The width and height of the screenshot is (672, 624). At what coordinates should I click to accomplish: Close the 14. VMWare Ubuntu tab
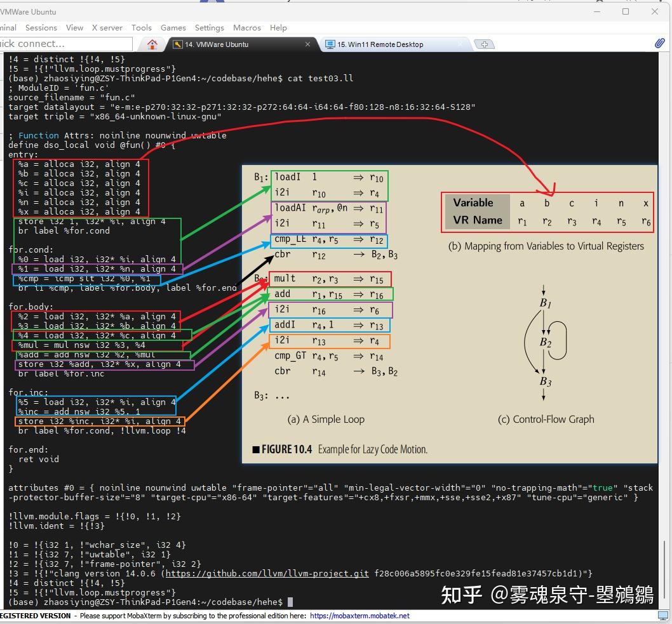click(308, 44)
